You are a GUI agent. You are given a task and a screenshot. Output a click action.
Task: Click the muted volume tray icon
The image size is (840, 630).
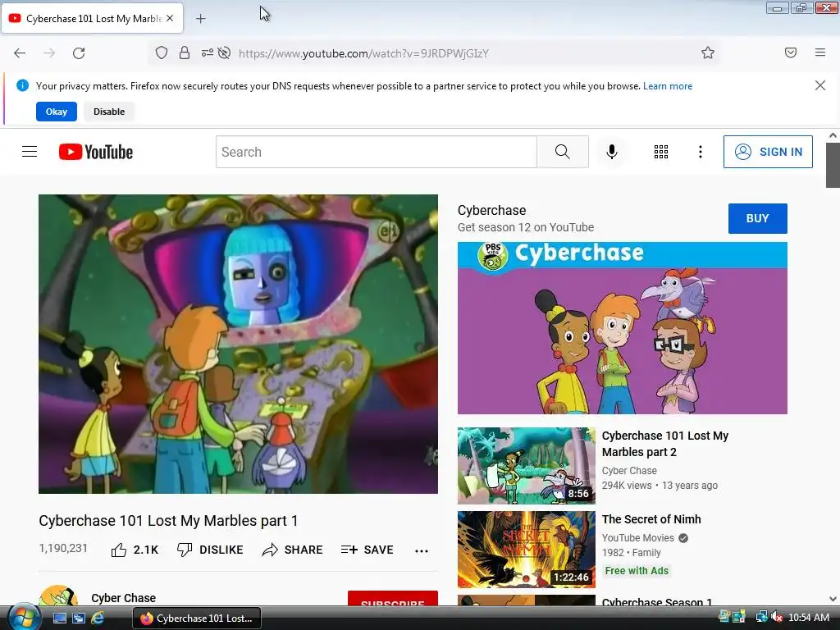[777, 618]
